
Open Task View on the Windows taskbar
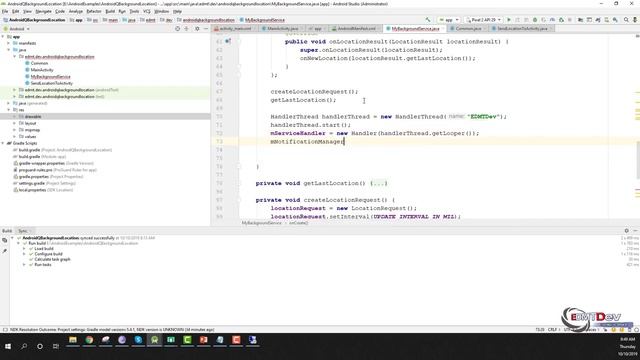56,346
